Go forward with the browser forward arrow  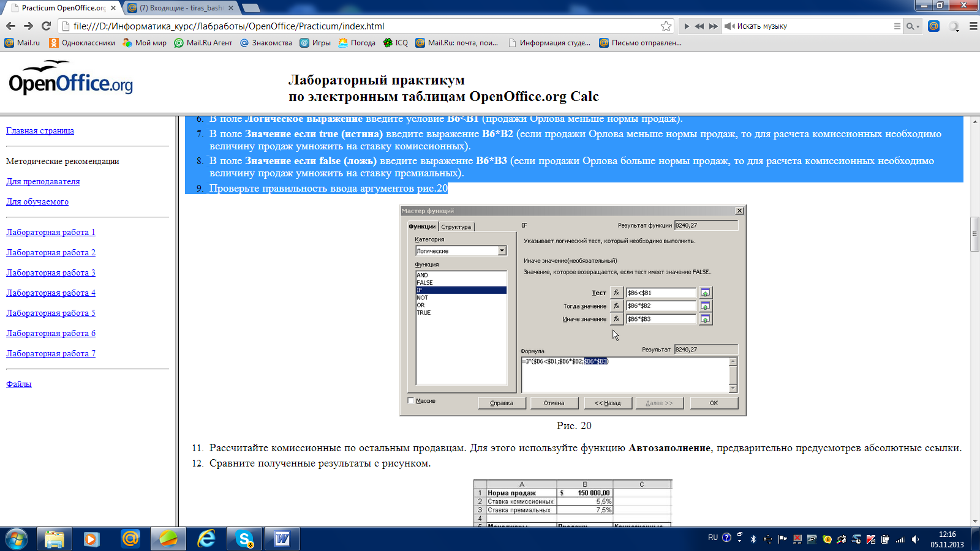tap(28, 26)
